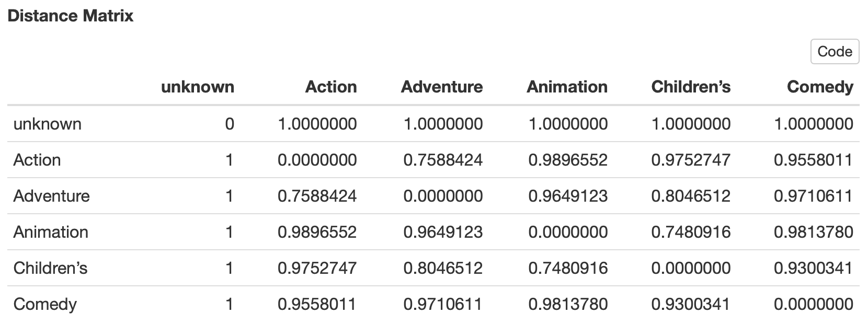Select the Comedy row label
Viewport: 868px width, 325px height.
(x=45, y=304)
